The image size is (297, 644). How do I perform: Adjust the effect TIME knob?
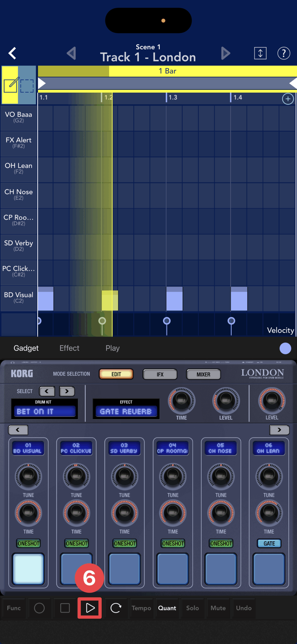click(x=181, y=400)
